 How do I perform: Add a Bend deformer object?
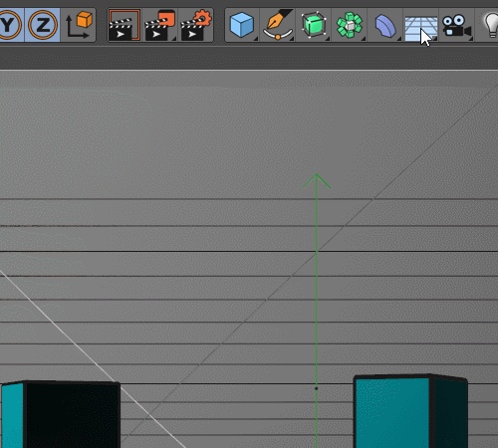point(385,25)
